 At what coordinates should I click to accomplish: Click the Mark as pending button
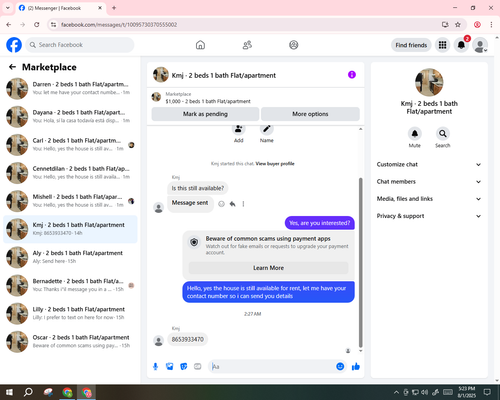click(205, 114)
